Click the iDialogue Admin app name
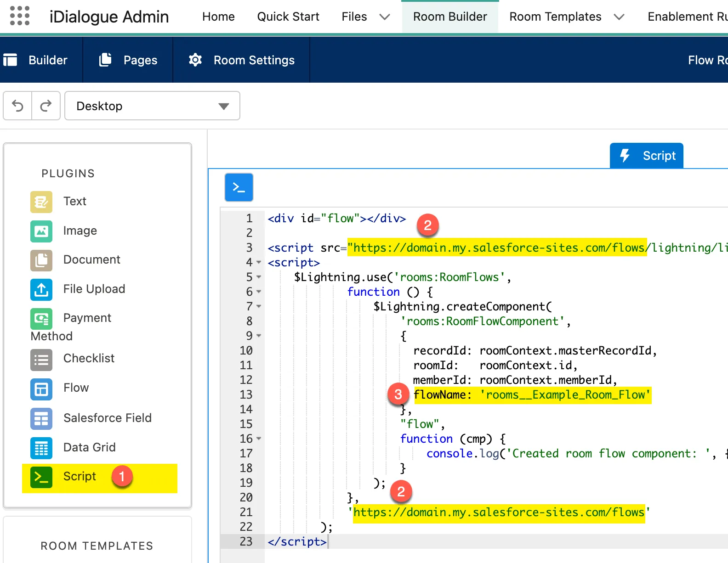This screenshot has width=728, height=563. 109,17
